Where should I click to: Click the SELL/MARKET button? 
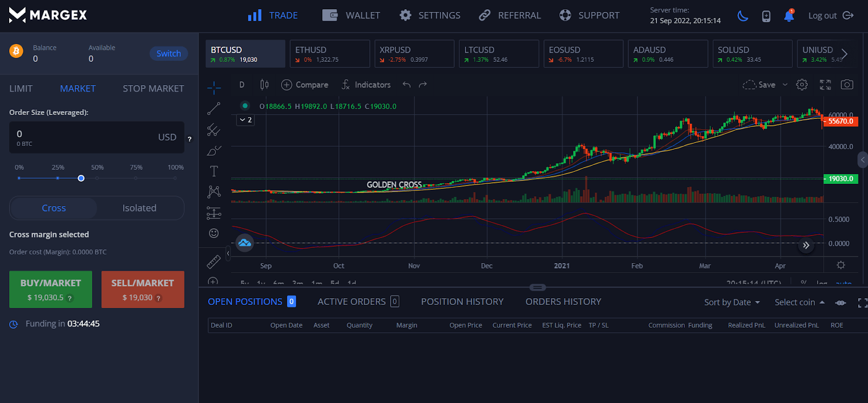143,290
